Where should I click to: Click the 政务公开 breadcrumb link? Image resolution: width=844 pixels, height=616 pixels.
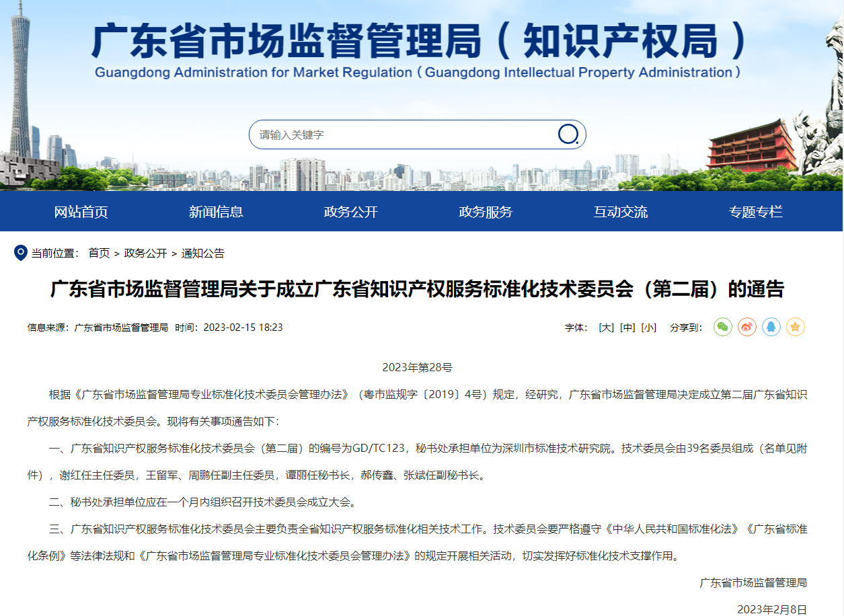point(145,254)
